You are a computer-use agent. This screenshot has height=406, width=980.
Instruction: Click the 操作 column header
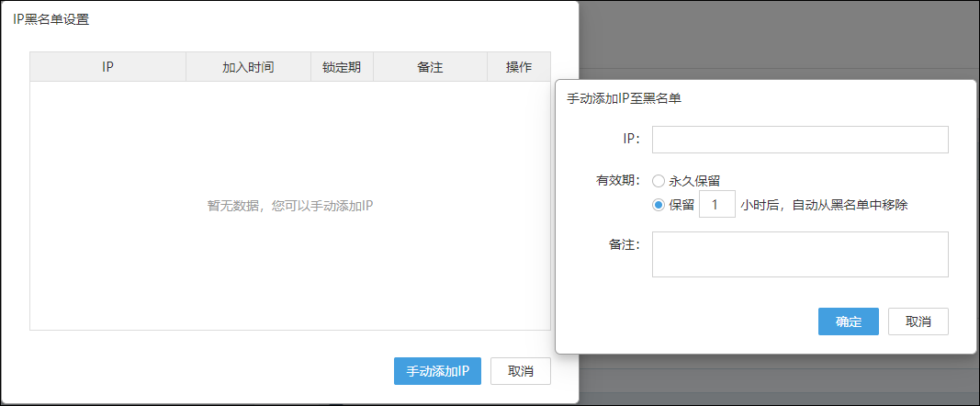(519, 67)
